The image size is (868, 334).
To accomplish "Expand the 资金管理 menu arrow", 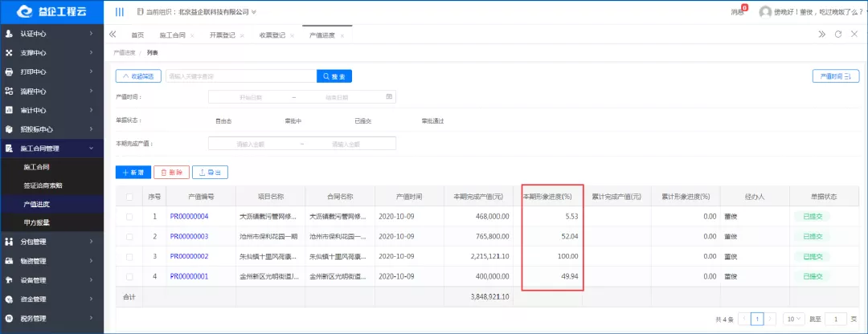I will tap(92, 299).
